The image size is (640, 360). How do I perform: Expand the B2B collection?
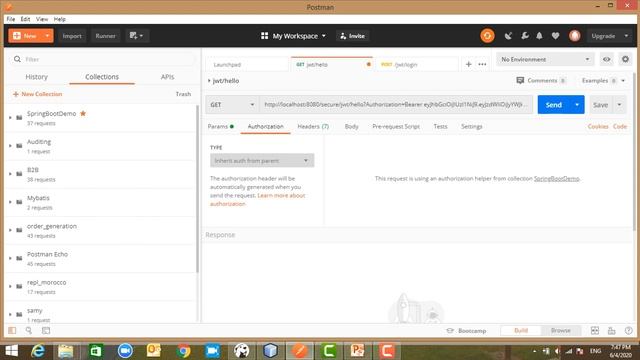coord(10,174)
